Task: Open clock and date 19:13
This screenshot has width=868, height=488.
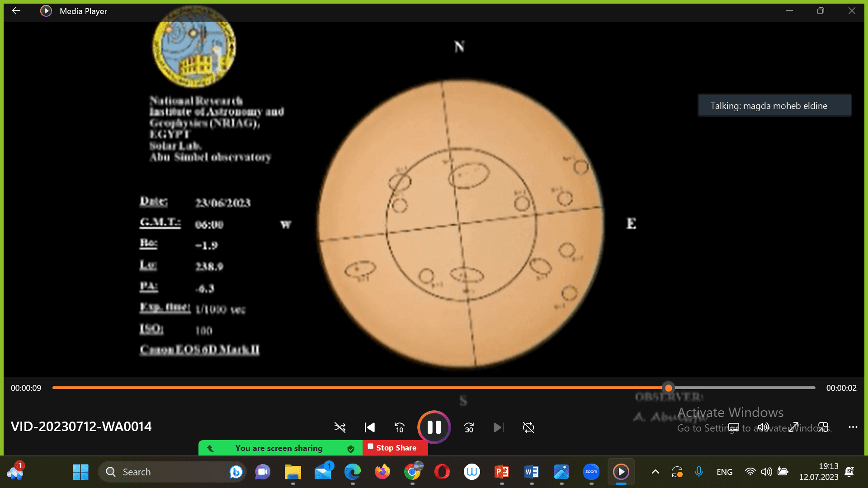Action: pos(819,472)
